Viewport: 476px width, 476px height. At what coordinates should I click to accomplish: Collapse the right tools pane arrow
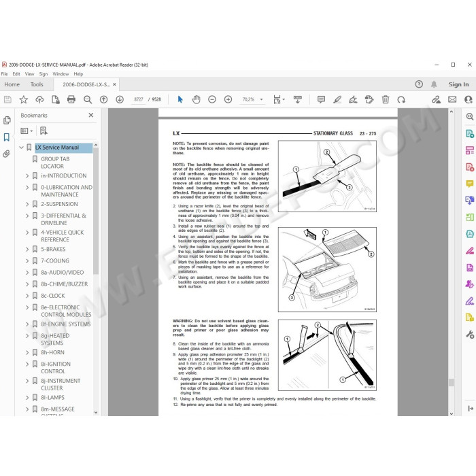(471, 408)
